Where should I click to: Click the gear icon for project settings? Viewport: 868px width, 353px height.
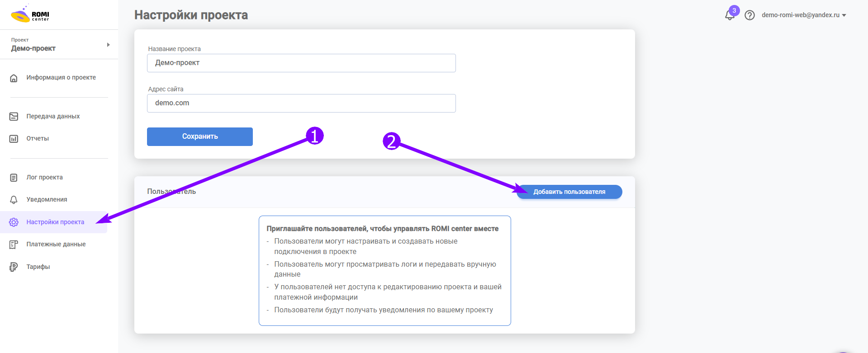(x=14, y=222)
